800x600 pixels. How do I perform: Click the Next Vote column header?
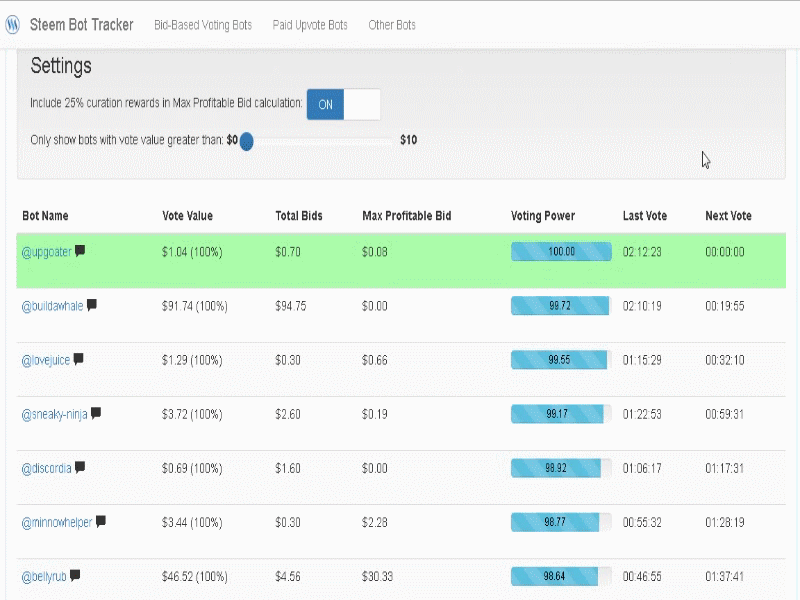click(729, 216)
